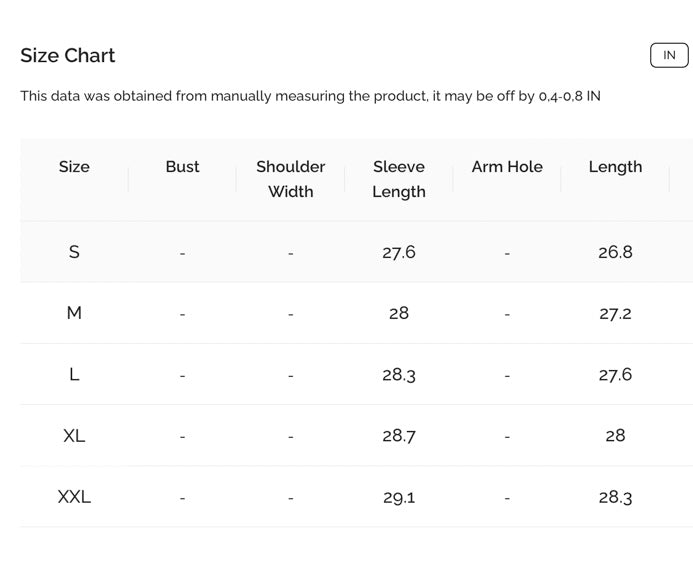
Task: Click the XXL size row label
Action: (x=74, y=497)
